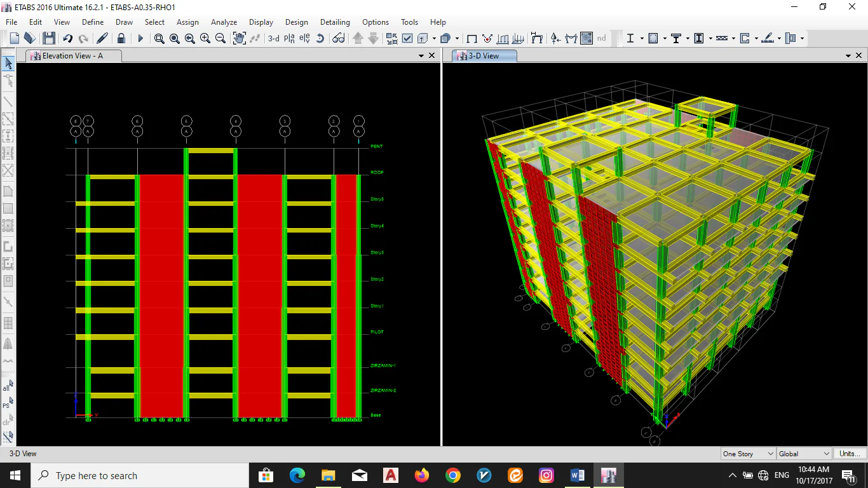Activate the Pan hand tool
The image size is (868, 488).
[239, 39]
